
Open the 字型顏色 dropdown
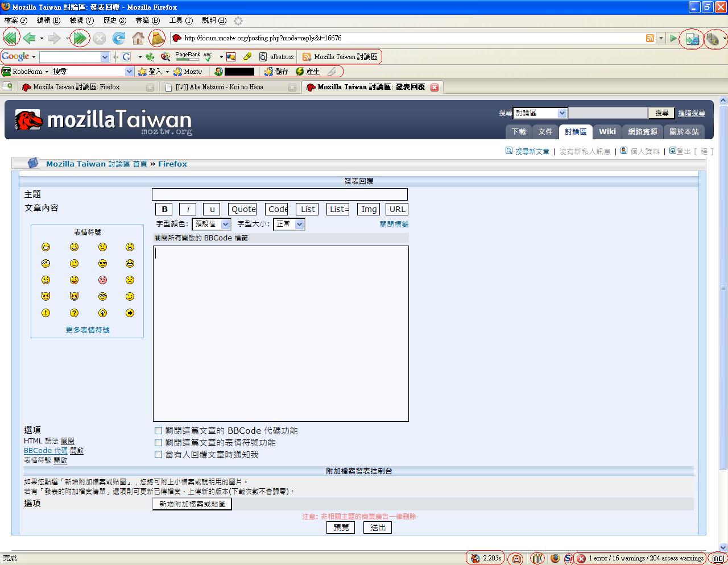tap(211, 224)
